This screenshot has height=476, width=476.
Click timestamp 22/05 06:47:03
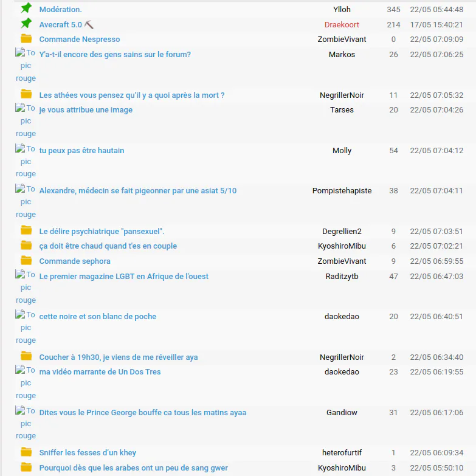[x=436, y=276]
